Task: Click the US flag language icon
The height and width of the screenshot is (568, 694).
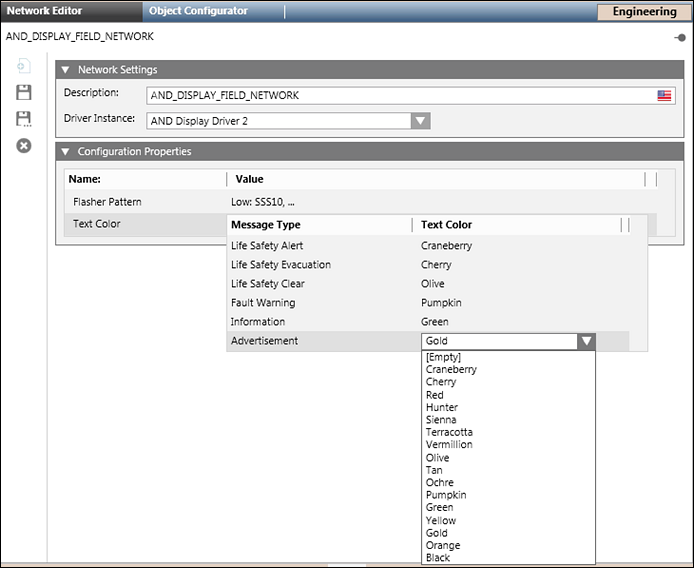Action: click(x=664, y=95)
